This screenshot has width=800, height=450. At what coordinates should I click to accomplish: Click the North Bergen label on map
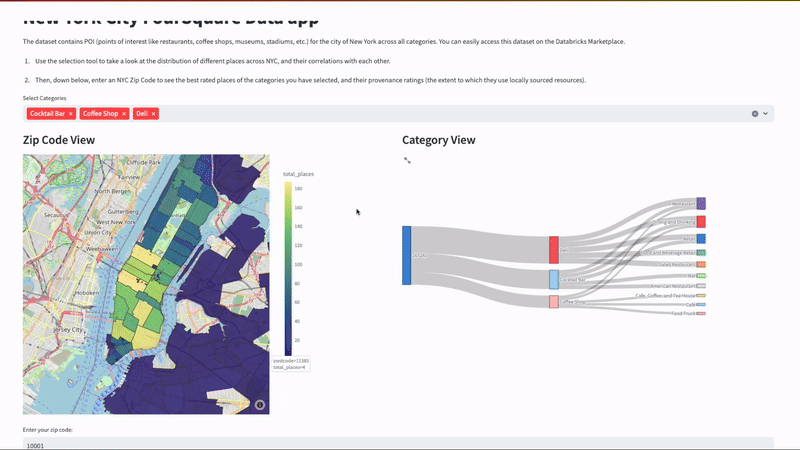(x=113, y=191)
